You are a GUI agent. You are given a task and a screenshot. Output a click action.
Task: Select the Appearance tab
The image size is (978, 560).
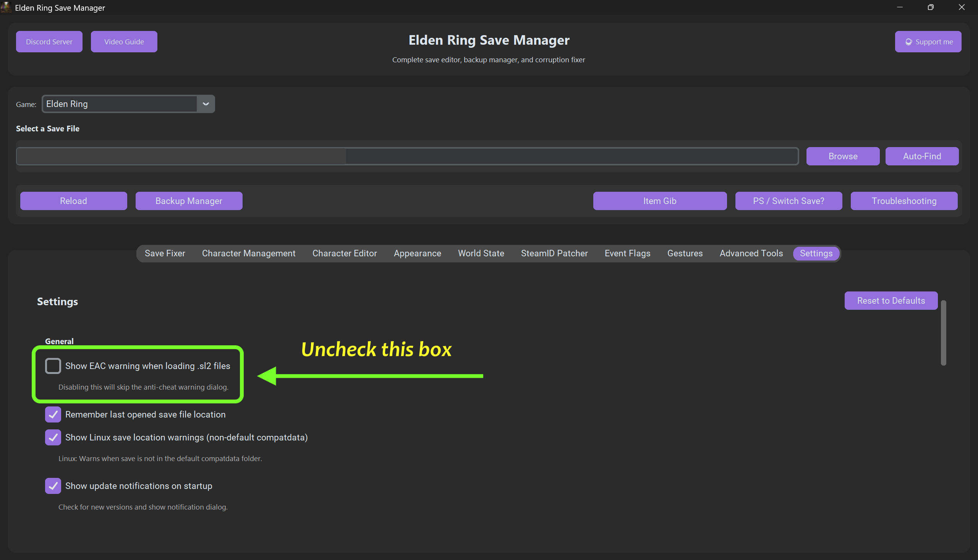point(417,254)
